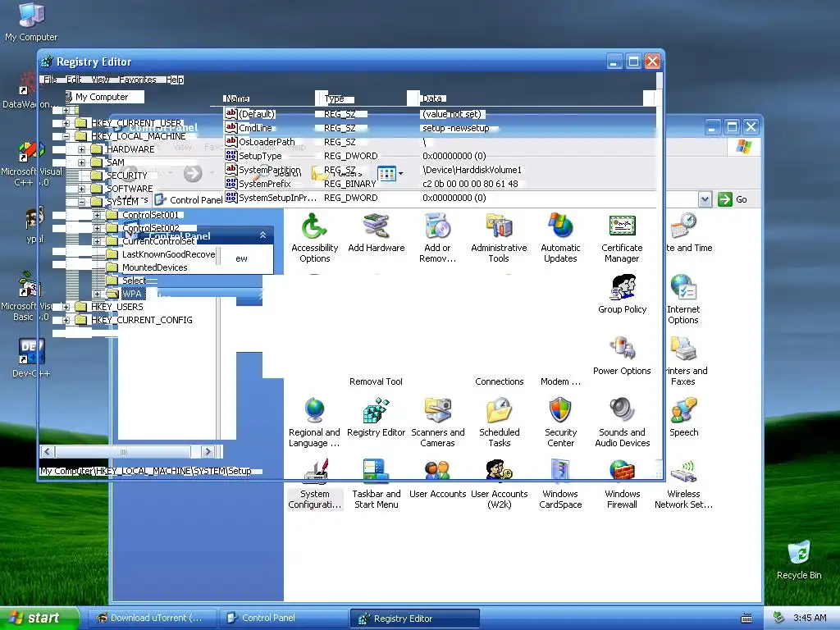Open the Control Panel address bar dropdown
The image size is (840, 630).
[x=705, y=199]
